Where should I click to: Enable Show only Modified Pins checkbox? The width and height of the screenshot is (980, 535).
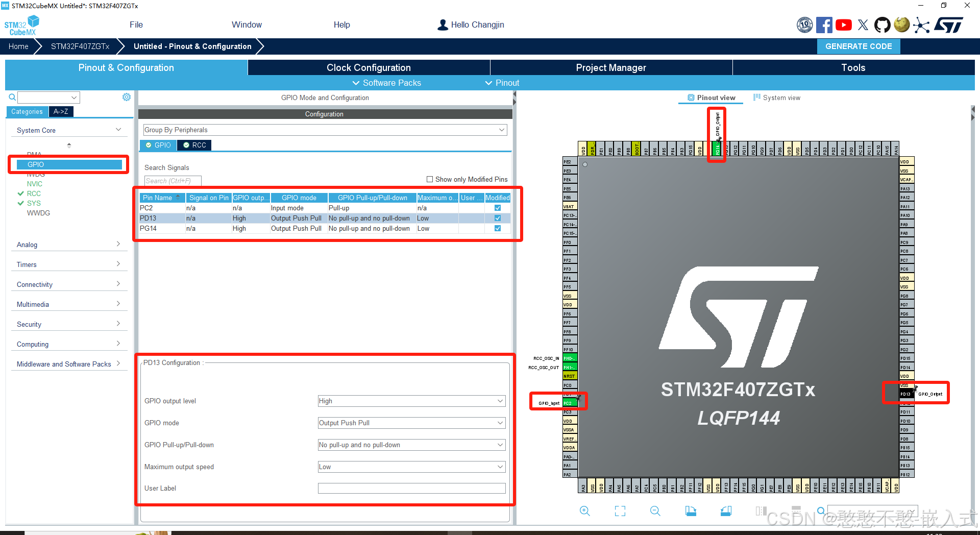tap(430, 179)
